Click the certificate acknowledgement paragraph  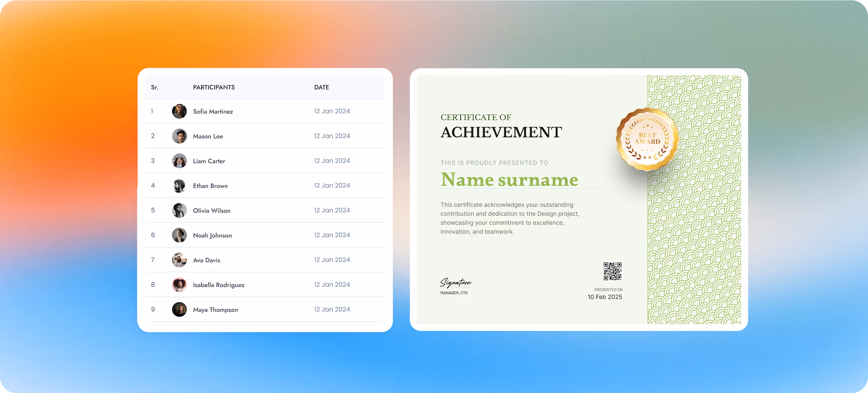[x=510, y=218]
